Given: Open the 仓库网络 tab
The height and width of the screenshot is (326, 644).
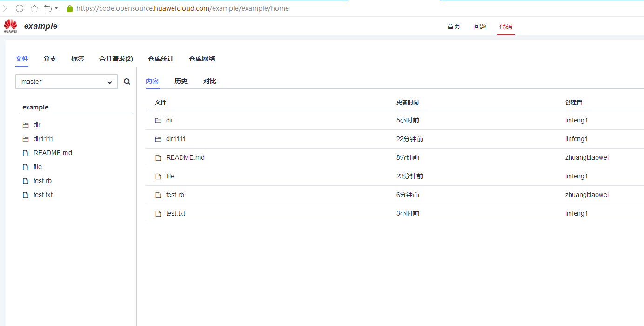Looking at the screenshot, I should pos(202,59).
